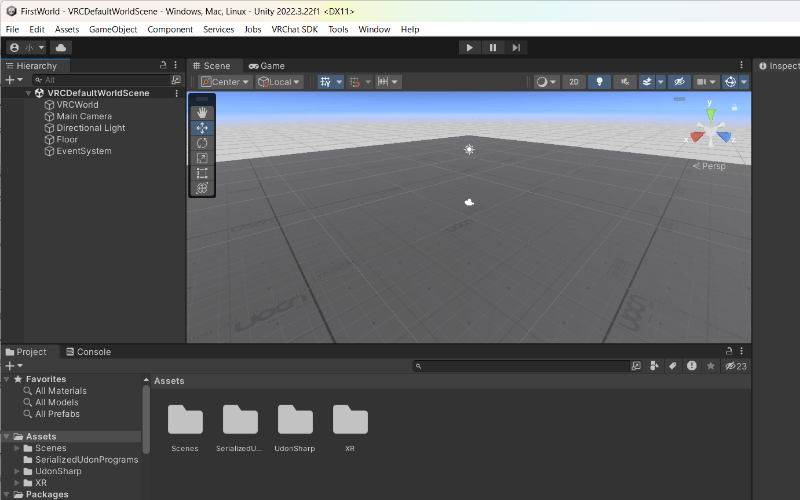Collapse VRCDefaultWorldScene in Hierarchy

click(x=29, y=93)
